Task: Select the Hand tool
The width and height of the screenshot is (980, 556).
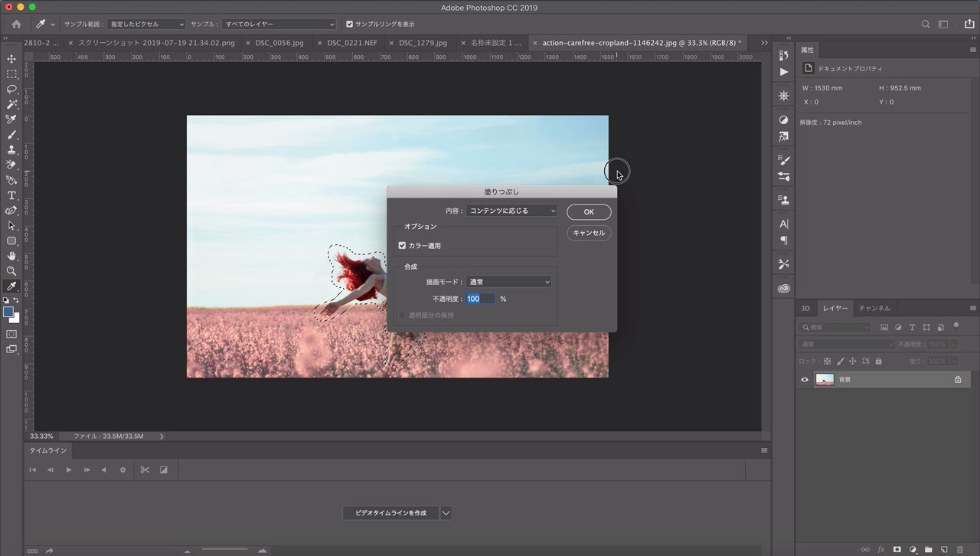Action: (11, 256)
